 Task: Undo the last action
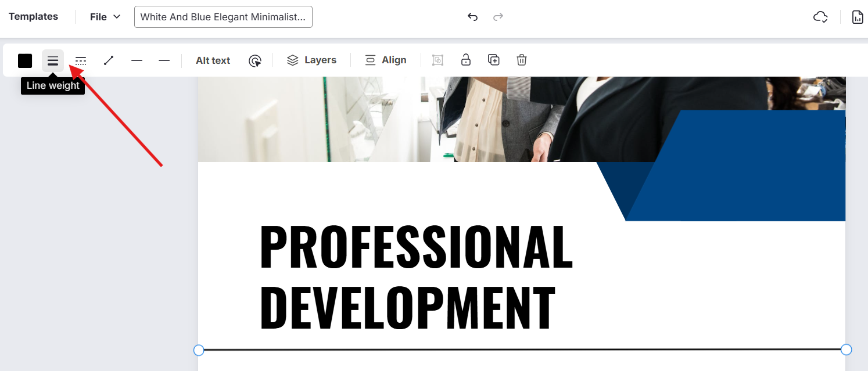click(x=472, y=17)
